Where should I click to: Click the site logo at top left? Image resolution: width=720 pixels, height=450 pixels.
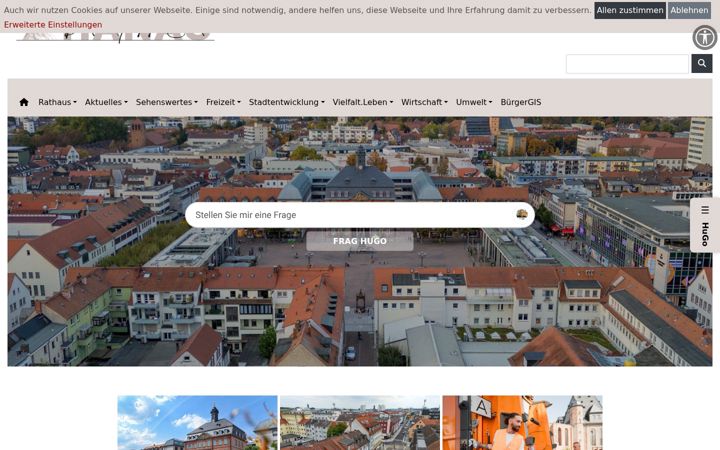click(115, 37)
